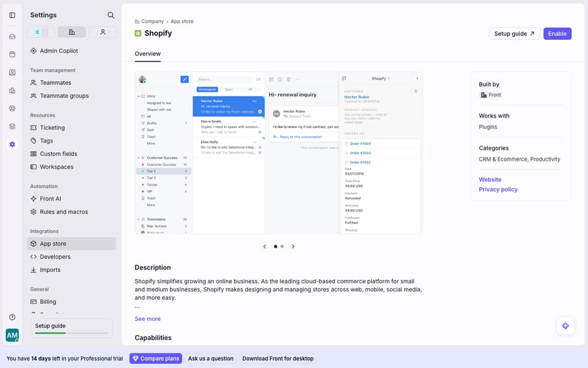Image resolution: width=588 pixels, height=368 pixels.
Task: Open Front AI settings
Action: pyautogui.click(x=71, y=199)
